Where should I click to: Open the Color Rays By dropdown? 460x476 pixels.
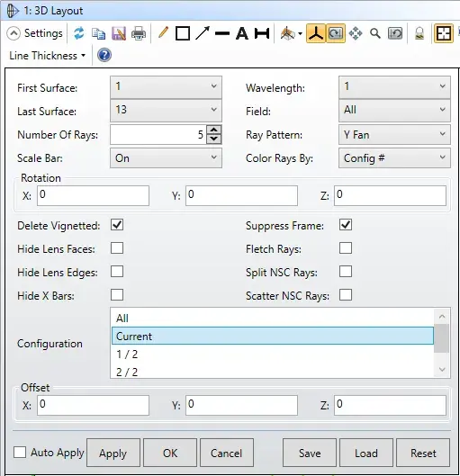[394, 157]
